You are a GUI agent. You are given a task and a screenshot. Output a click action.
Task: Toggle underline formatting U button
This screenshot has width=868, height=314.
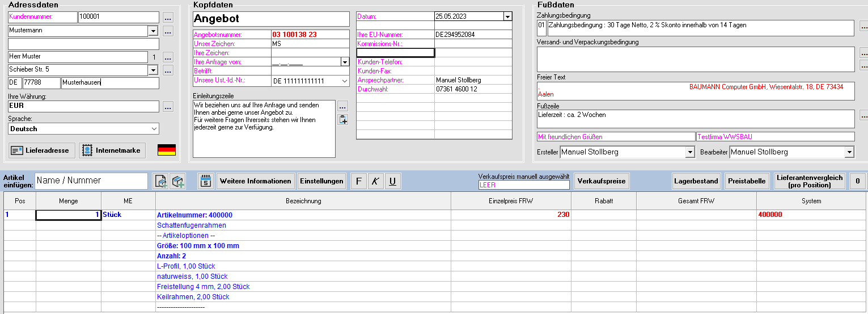point(392,181)
